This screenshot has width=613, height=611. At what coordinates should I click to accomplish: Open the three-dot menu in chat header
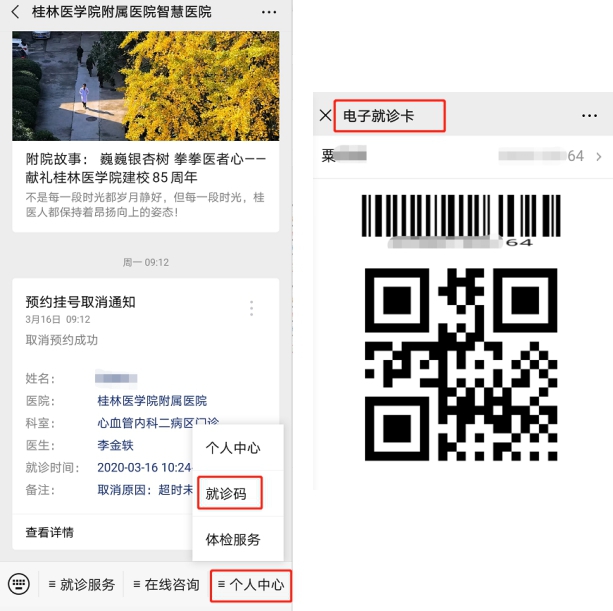click(x=269, y=12)
